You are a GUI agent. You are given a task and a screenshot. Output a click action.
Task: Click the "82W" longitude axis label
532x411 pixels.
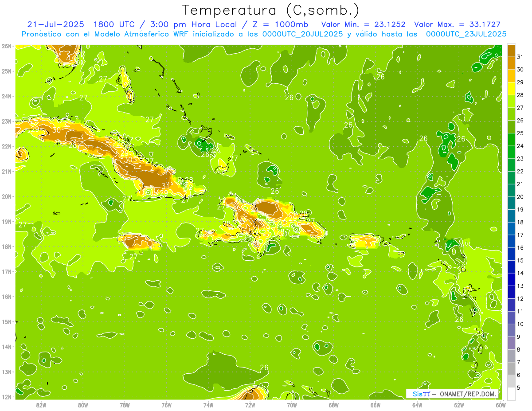(41, 405)
